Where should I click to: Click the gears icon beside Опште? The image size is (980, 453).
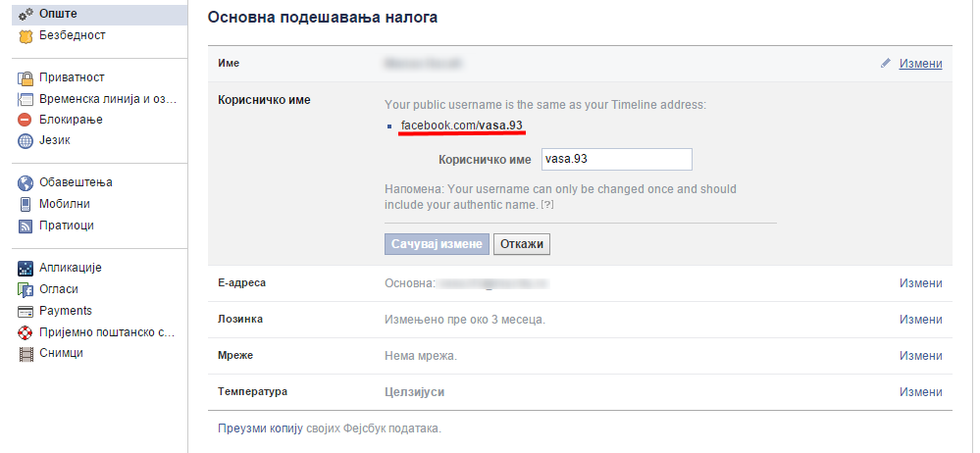point(26,14)
